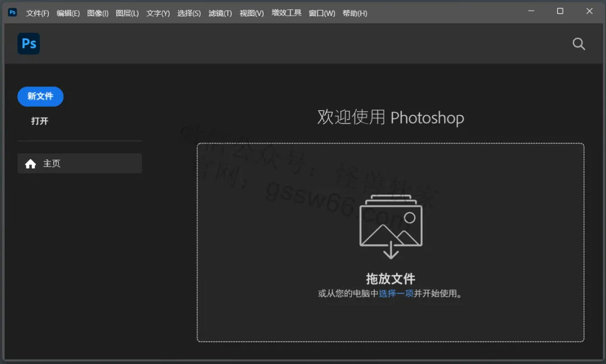
Task: Open the 视图(V) menu
Action: click(251, 13)
